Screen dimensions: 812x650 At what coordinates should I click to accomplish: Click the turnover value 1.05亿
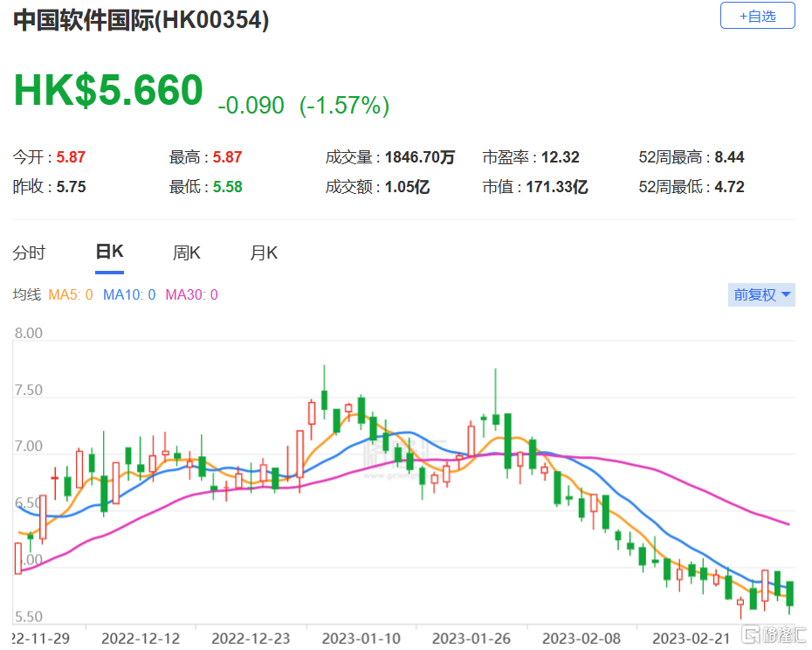click(407, 187)
